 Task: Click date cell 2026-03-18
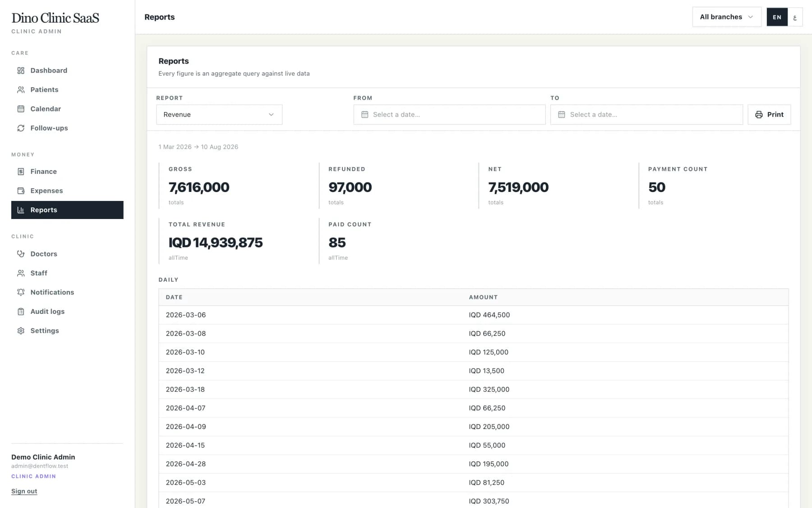185,389
